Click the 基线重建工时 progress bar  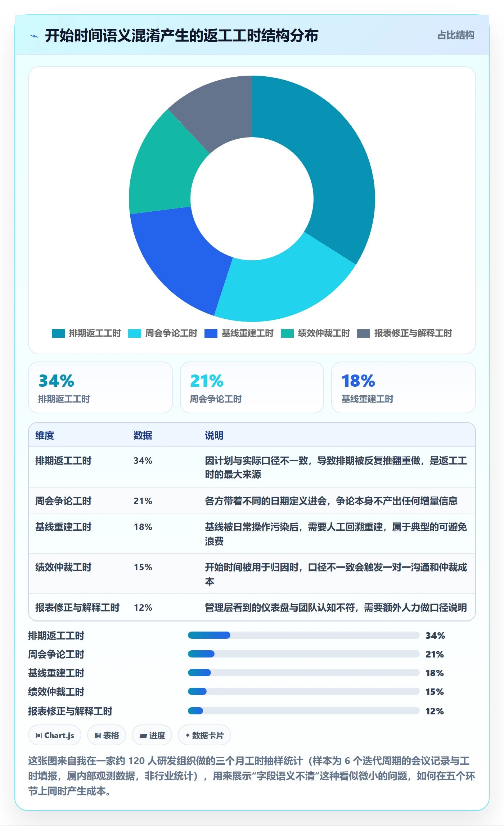[x=304, y=673]
